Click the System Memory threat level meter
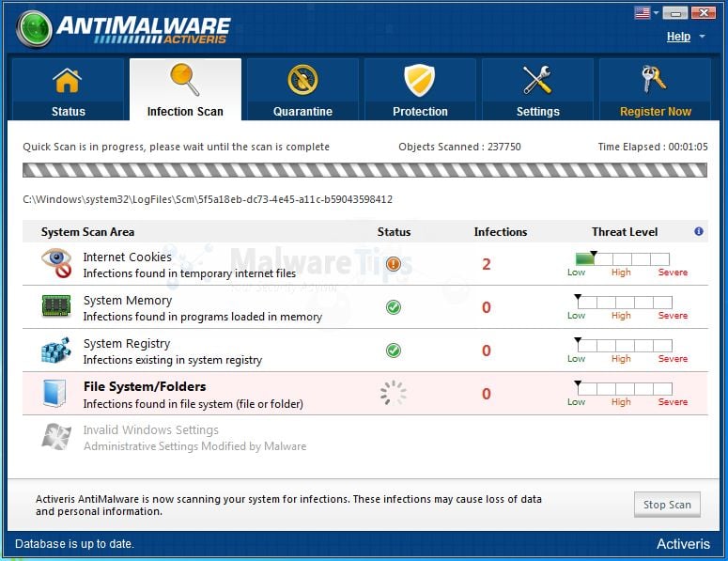Screen dimensions: 728x561 (624, 303)
